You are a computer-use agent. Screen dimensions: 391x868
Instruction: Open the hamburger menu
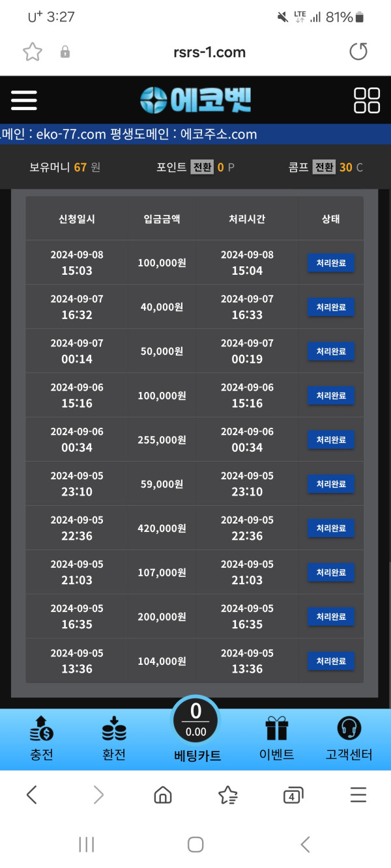(x=24, y=100)
